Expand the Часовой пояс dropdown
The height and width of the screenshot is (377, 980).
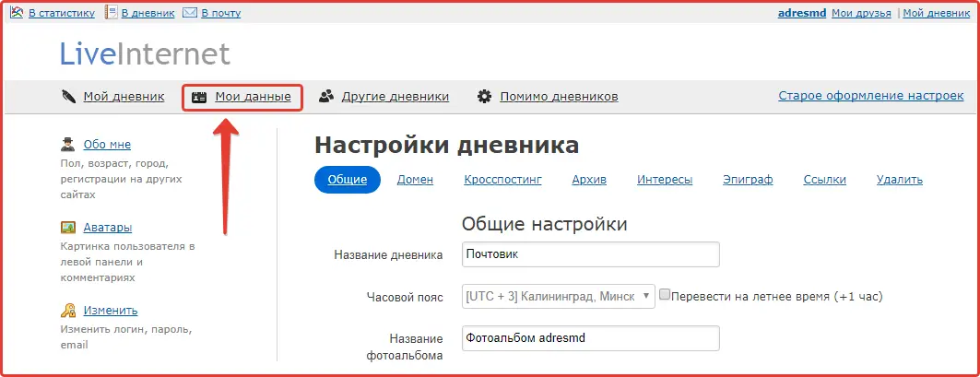coord(558,296)
